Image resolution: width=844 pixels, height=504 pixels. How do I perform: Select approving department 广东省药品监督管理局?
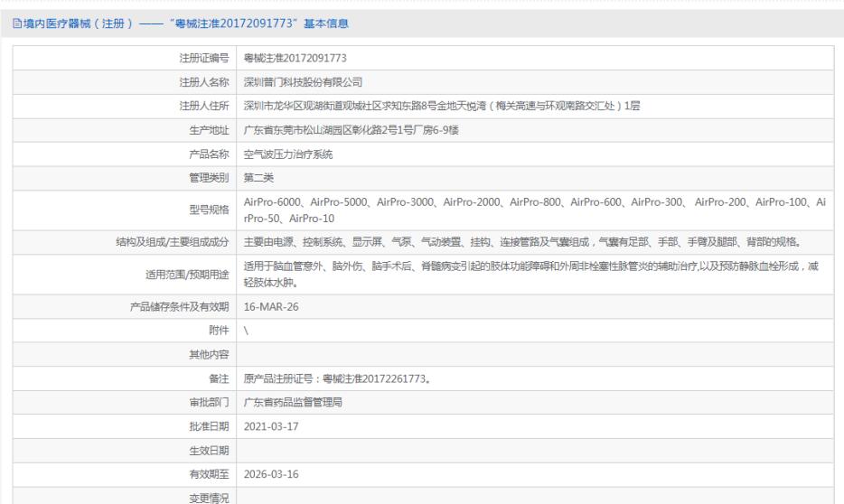click(293, 402)
